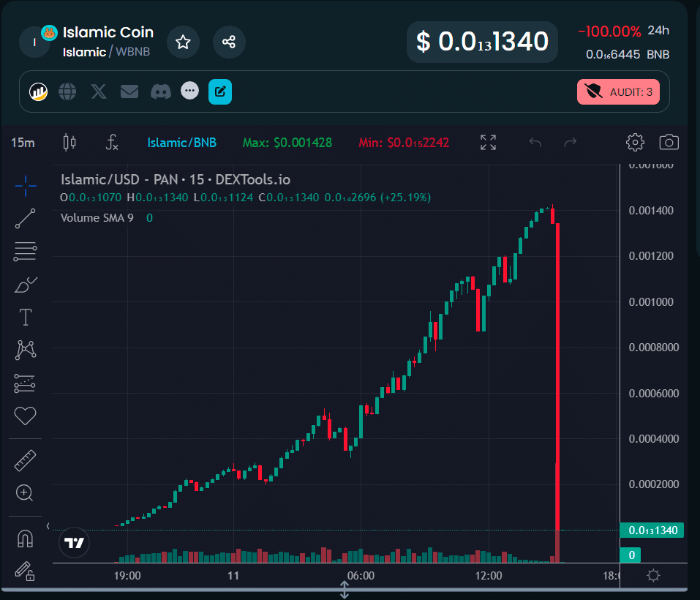The width and height of the screenshot is (700, 600).
Task: Open the fx indicators menu
Action: point(111,142)
